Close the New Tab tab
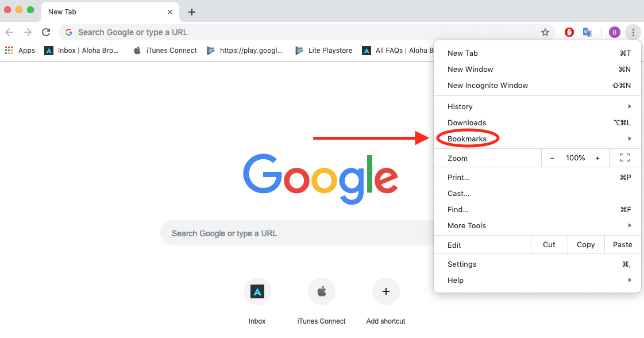The width and height of the screenshot is (644, 338). [x=170, y=12]
